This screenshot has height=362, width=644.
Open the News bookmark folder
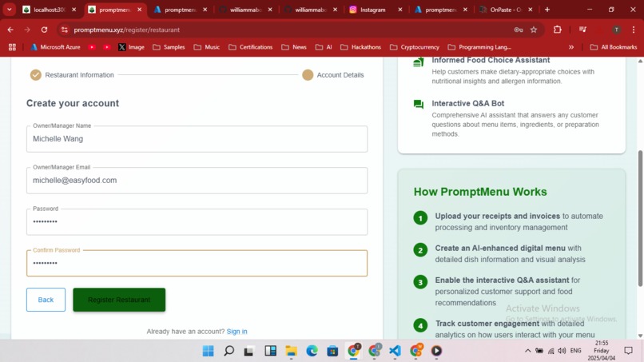pos(294,47)
